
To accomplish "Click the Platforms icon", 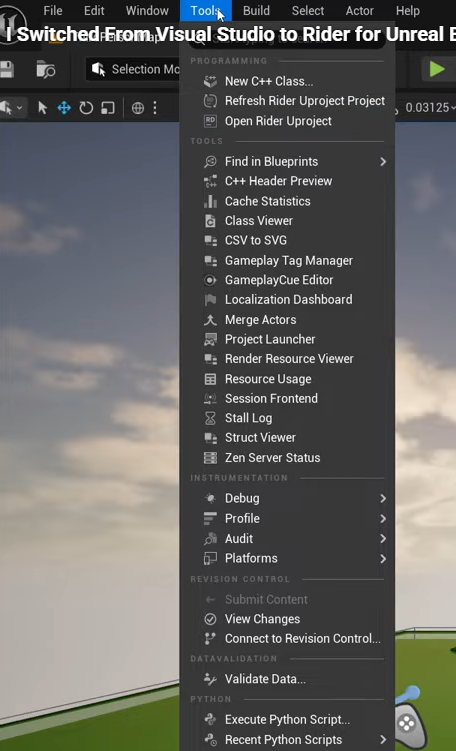I will (210, 558).
